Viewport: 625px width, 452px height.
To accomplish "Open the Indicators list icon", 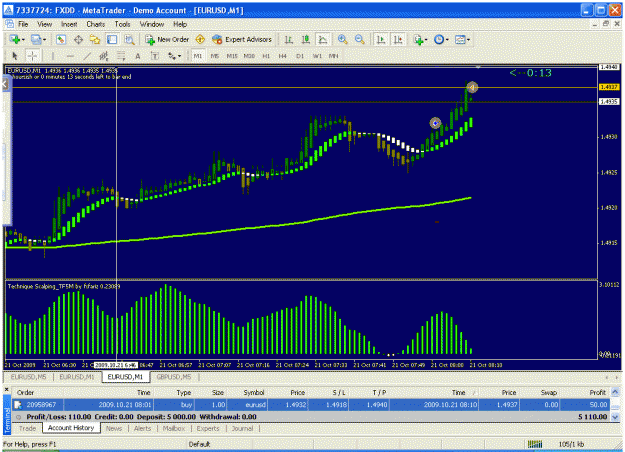I will (x=418, y=39).
